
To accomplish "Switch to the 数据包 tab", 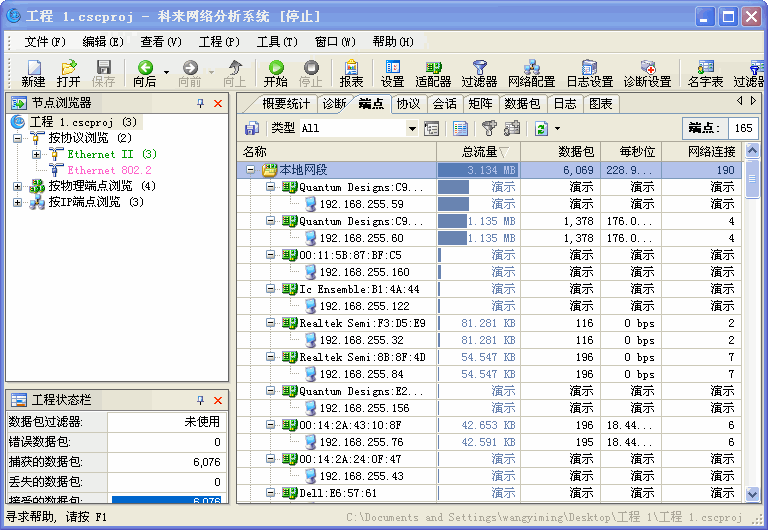I will coord(522,104).
